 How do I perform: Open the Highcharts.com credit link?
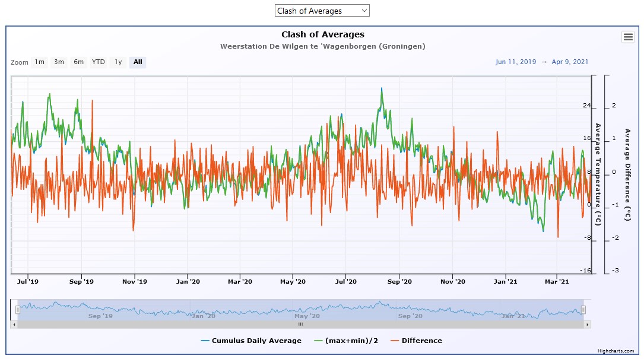coord(615,351)
